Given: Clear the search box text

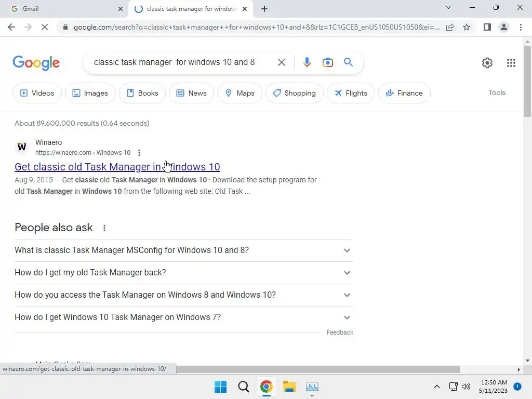Looking at the screenshot, I should click(281, 62).
